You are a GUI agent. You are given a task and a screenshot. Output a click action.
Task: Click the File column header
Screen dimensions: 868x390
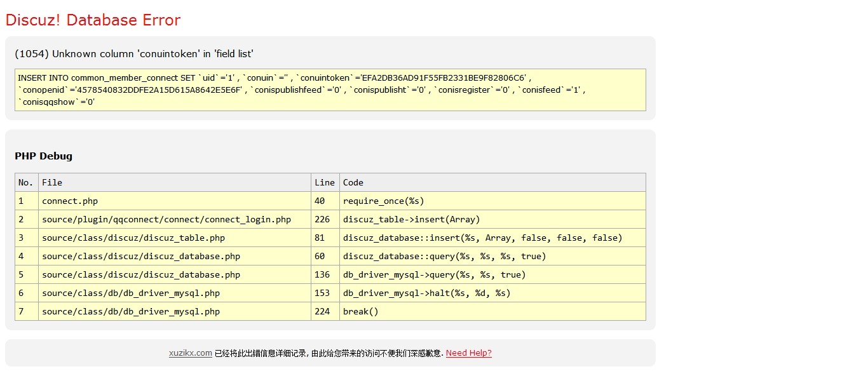tap(52, 182)
